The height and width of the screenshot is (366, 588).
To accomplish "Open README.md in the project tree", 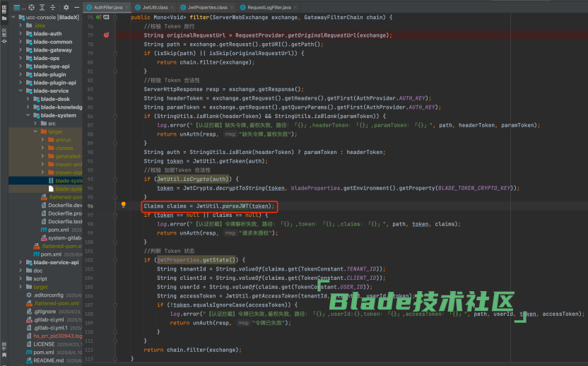I will click(48, 360).
